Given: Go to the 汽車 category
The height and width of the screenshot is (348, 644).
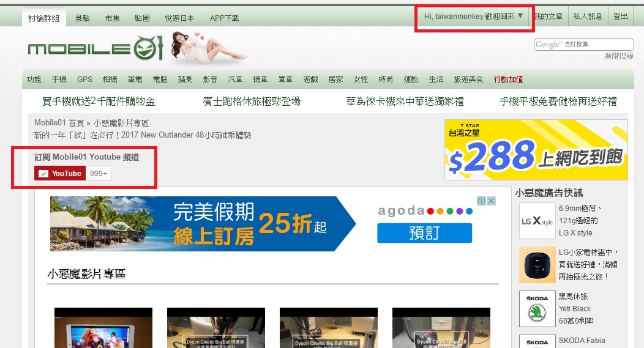Looking at the screenshot, I should pyautogui.click(x=235, y=80).
